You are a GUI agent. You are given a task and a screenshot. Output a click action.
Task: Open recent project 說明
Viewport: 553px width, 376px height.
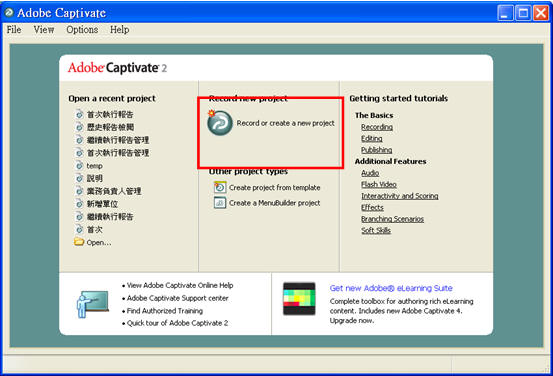[x=95, y=178]
